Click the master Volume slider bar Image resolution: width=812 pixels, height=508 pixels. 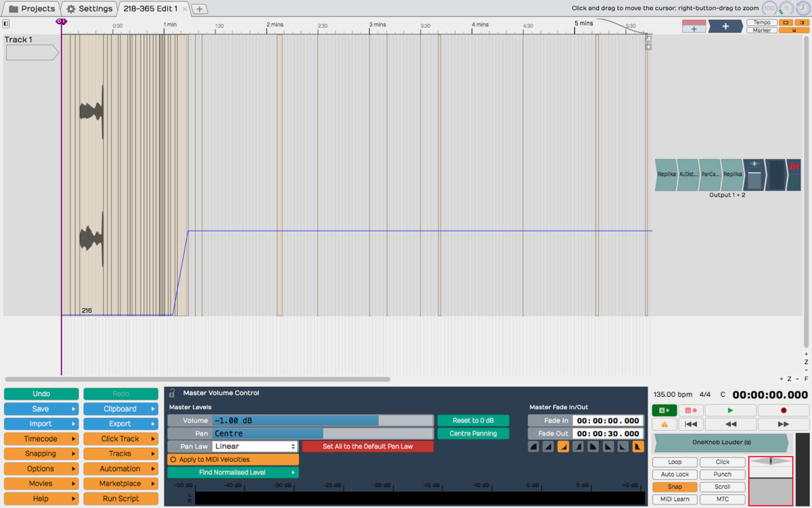click(322, 421)
